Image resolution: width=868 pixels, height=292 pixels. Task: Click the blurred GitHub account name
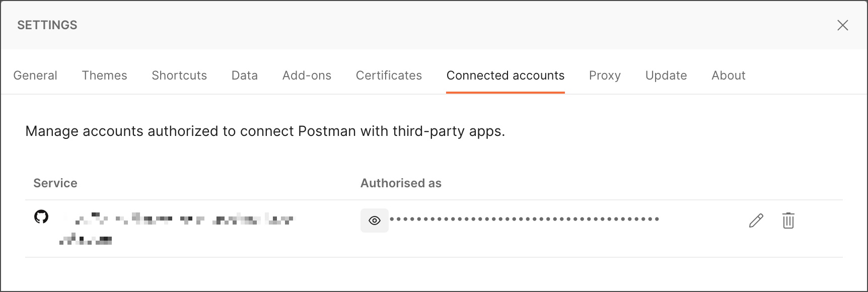pyautogui.click(x=176, y=229)
